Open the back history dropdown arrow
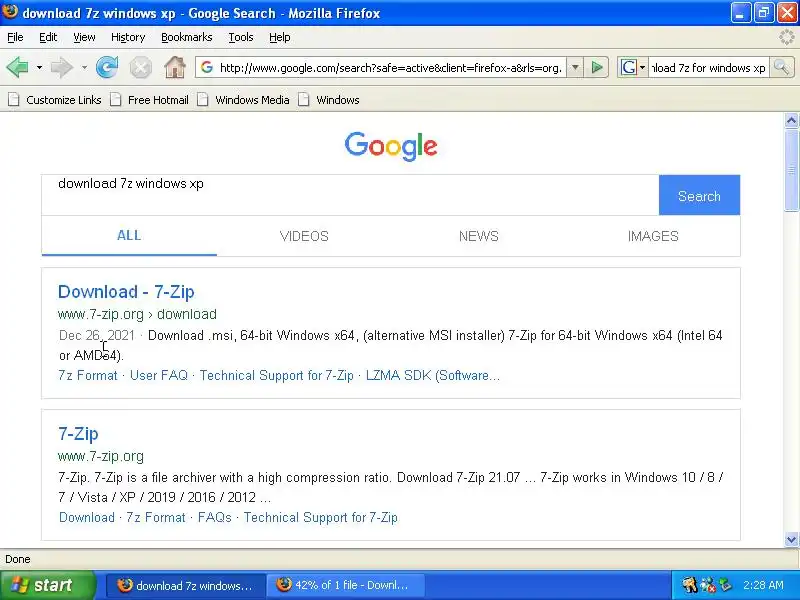This screenshot has width=800, height=600. pos(39,67)
